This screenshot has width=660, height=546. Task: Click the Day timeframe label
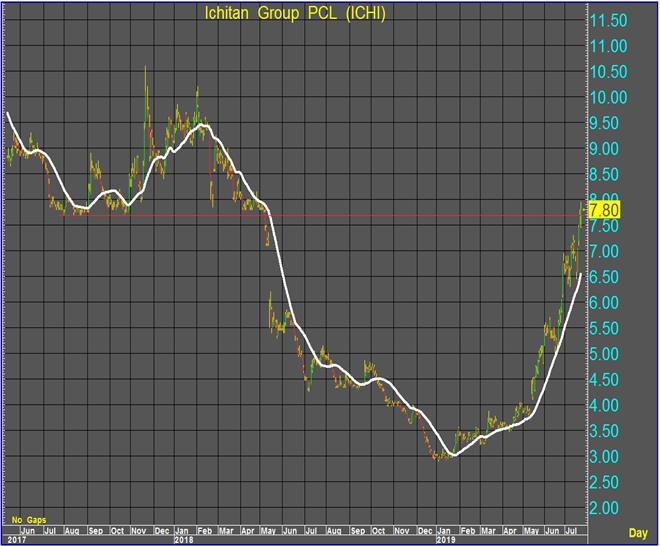(x=638, y=533)
